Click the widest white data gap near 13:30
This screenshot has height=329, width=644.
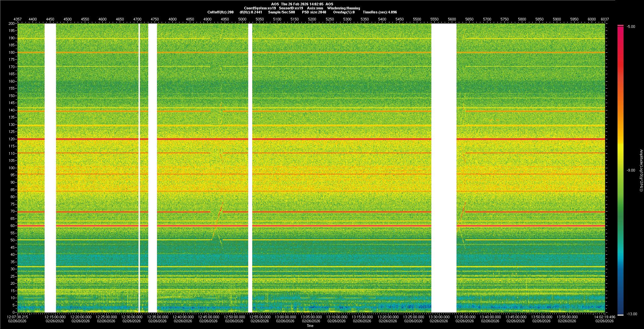point(443,168)
